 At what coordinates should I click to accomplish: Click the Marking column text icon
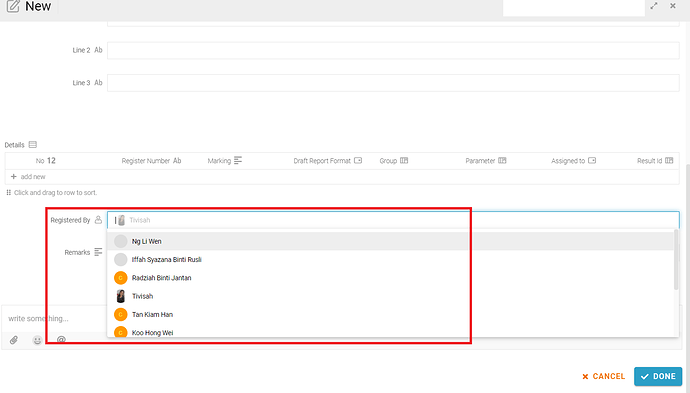point(238,161)
